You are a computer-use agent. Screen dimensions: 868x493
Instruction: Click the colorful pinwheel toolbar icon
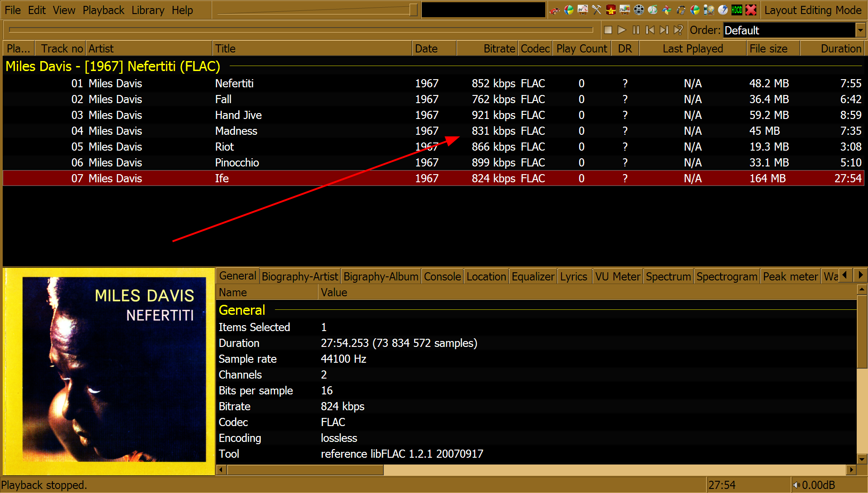667,10
